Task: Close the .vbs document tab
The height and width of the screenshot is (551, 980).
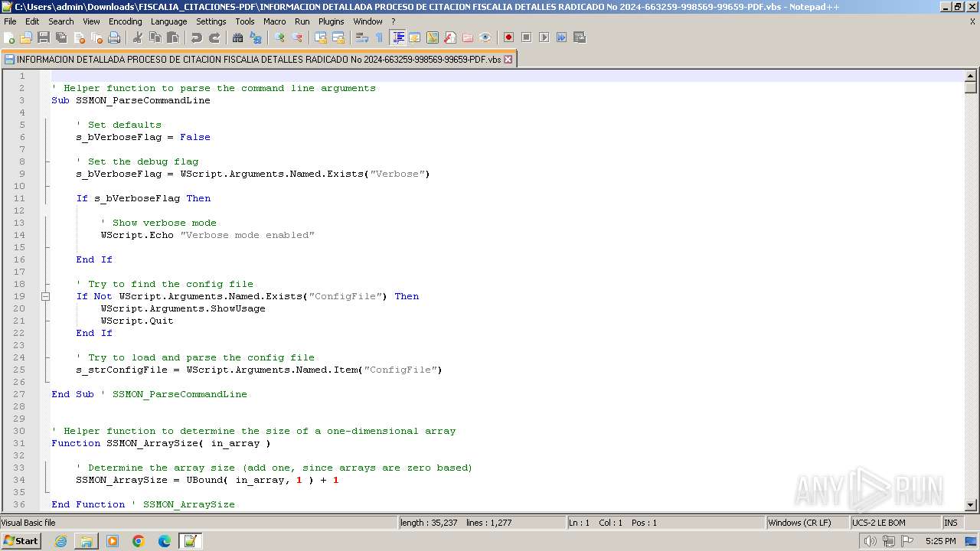Action: tap(508, 59)
